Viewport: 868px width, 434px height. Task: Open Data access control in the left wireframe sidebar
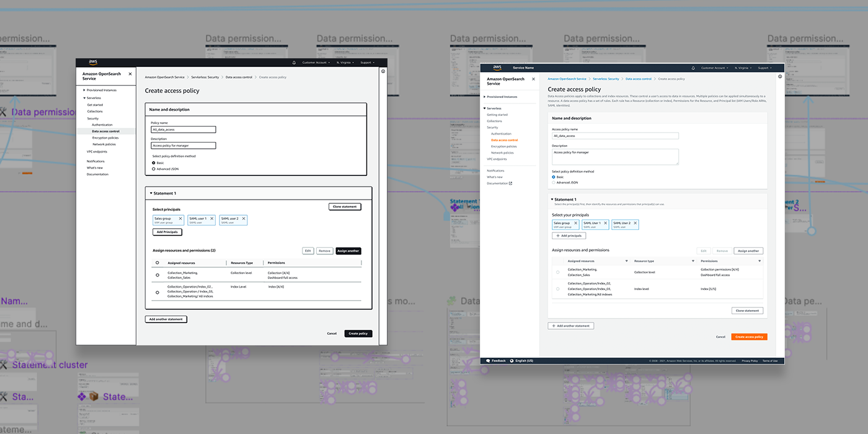[105, 131]
